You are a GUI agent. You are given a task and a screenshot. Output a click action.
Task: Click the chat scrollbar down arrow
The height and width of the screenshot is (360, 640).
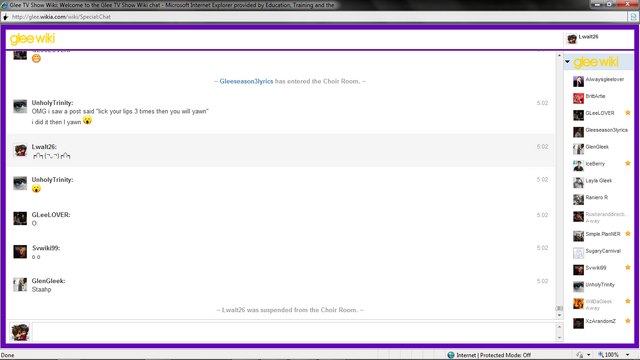[559, 315]
